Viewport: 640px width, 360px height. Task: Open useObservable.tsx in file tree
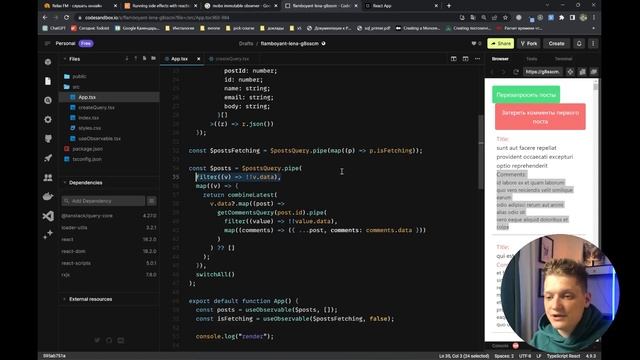[x=99, y=138]
